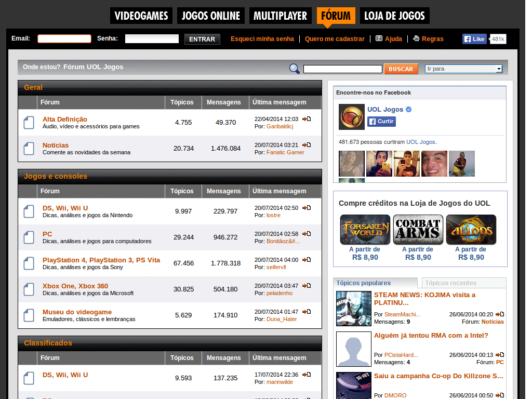This screenshot has height=399, width=532.
Task: Click arrow icon next to Killzone topic date
Action: 500,395
